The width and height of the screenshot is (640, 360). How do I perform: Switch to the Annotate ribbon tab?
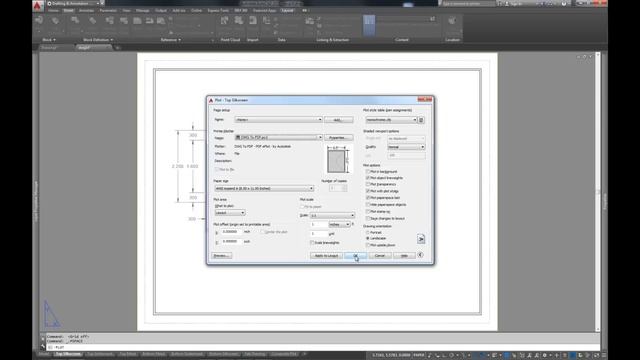86,11
